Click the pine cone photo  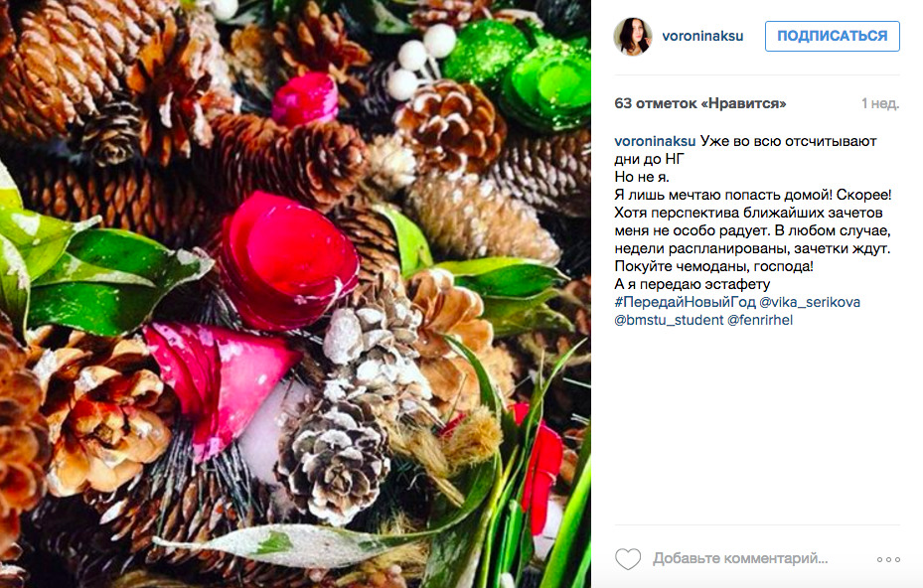[295, 294]
